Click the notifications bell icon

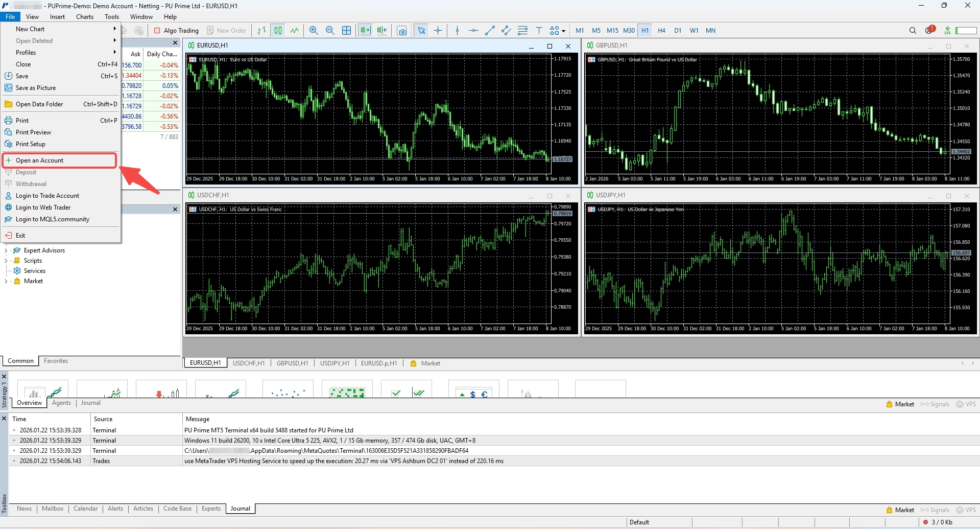[929, 30]
